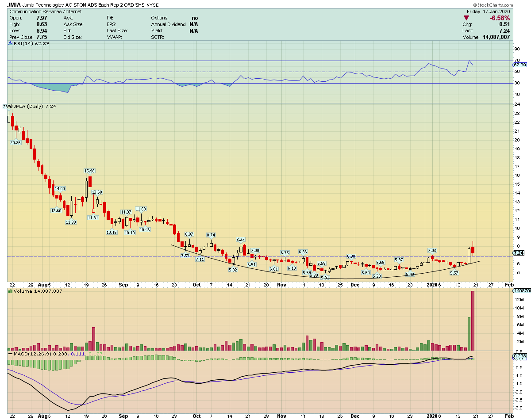Click the 20.26 price annotation
531x420 pixels.
[x=15, y=143]
